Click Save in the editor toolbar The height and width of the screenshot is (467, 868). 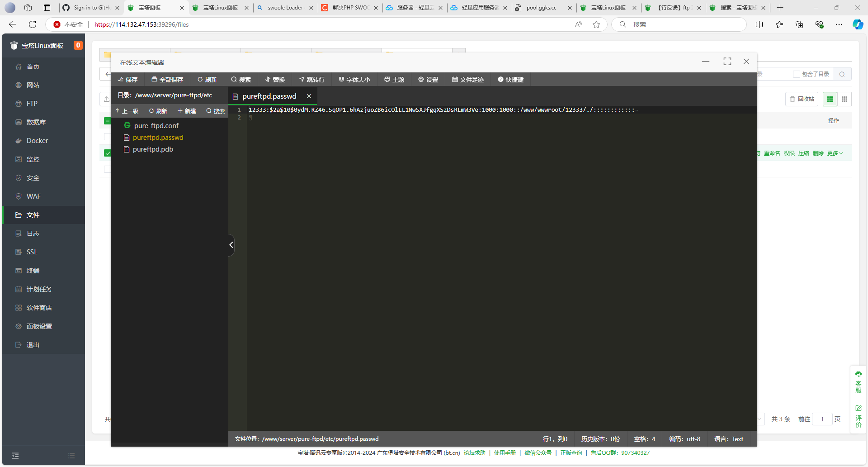[127, 80]
